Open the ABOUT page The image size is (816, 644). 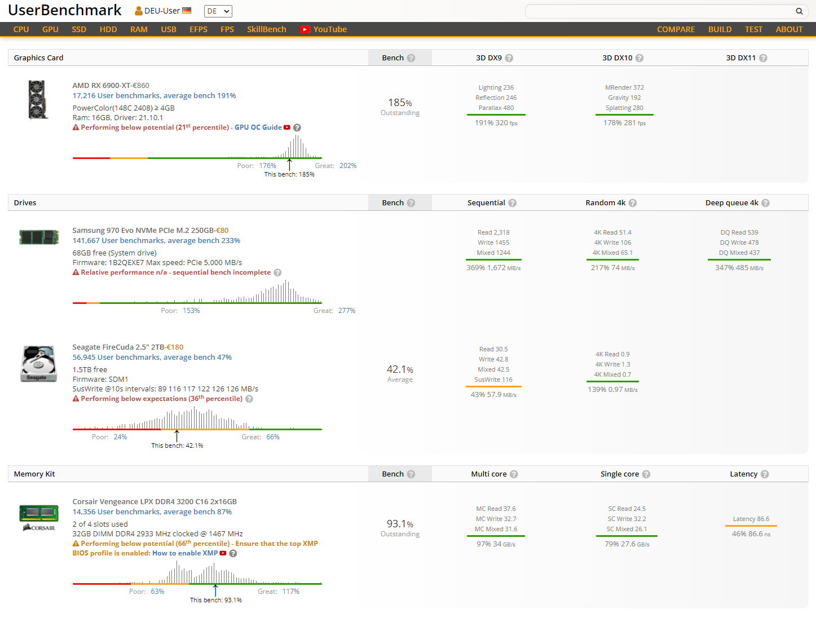coord(789,29)
